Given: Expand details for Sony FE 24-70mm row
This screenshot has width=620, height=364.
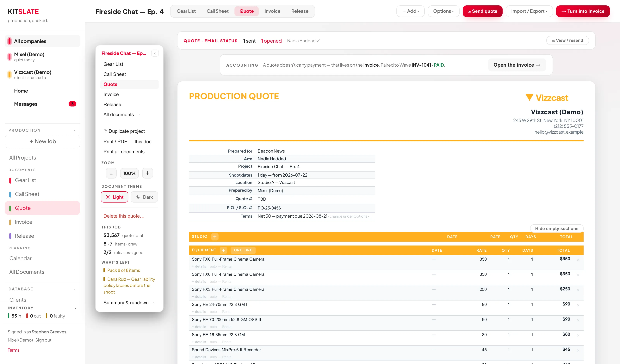Looking at the screenshot, I should [x=199, y=312].
